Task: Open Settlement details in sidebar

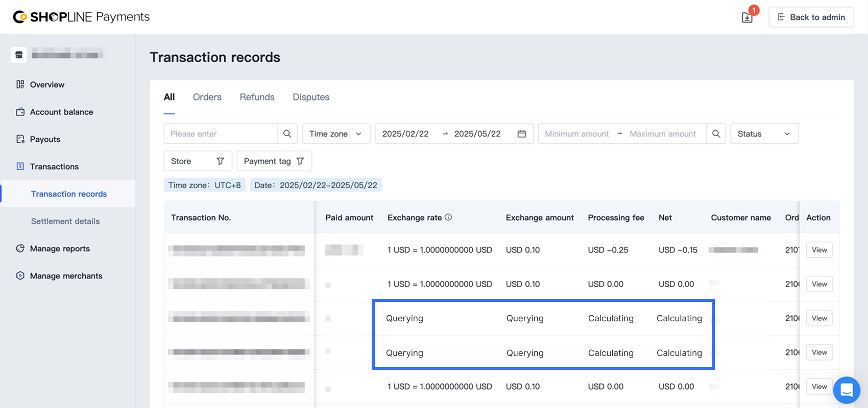Action: 65,221
